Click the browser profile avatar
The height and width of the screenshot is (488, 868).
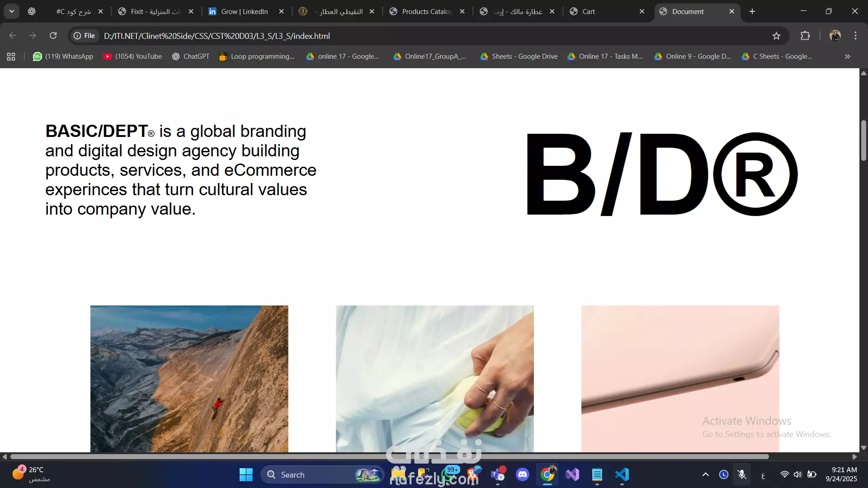click(835, 36)
